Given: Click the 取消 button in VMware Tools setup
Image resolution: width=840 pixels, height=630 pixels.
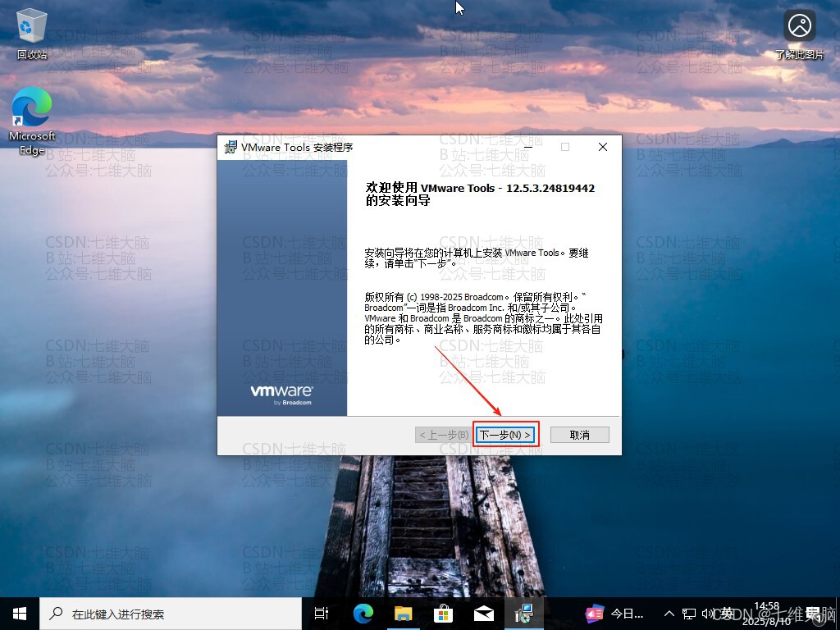Looking at the screenshot, I should point(580,435).
